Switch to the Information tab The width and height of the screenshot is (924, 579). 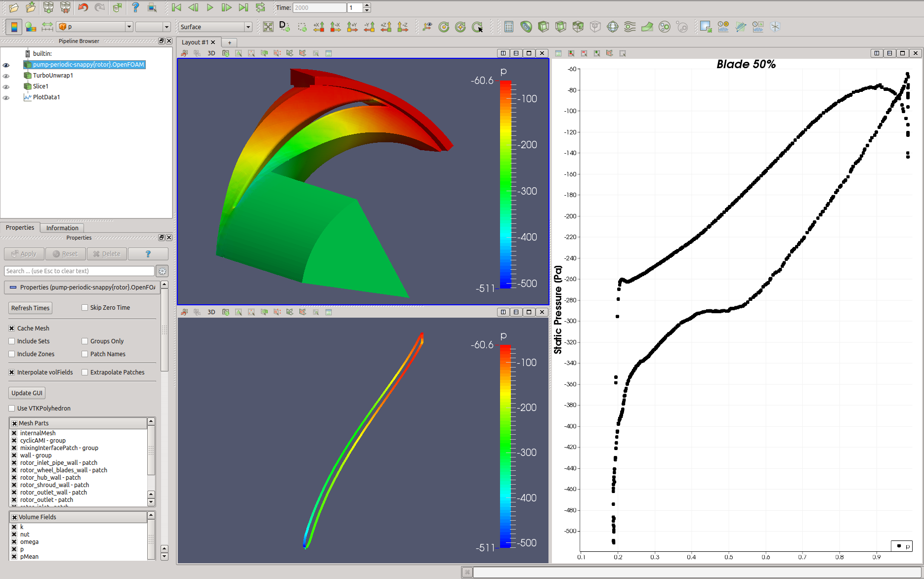(62, 228)
